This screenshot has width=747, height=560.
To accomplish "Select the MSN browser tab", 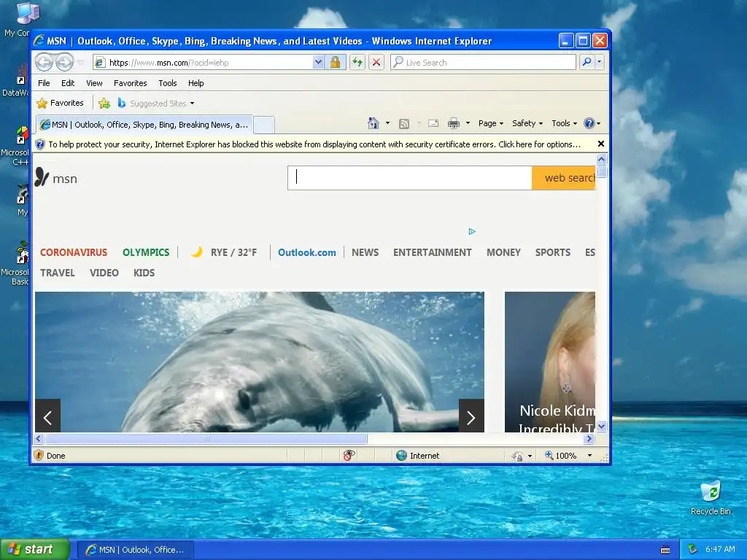I will point(144,125).
